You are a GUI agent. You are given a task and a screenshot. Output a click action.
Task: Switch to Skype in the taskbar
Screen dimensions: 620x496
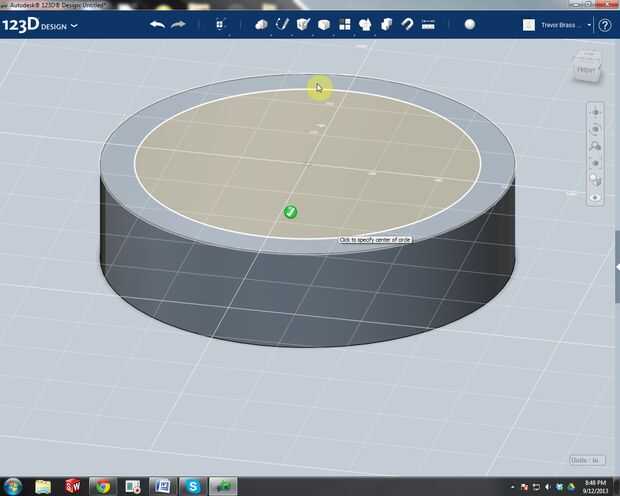point(193,487)
